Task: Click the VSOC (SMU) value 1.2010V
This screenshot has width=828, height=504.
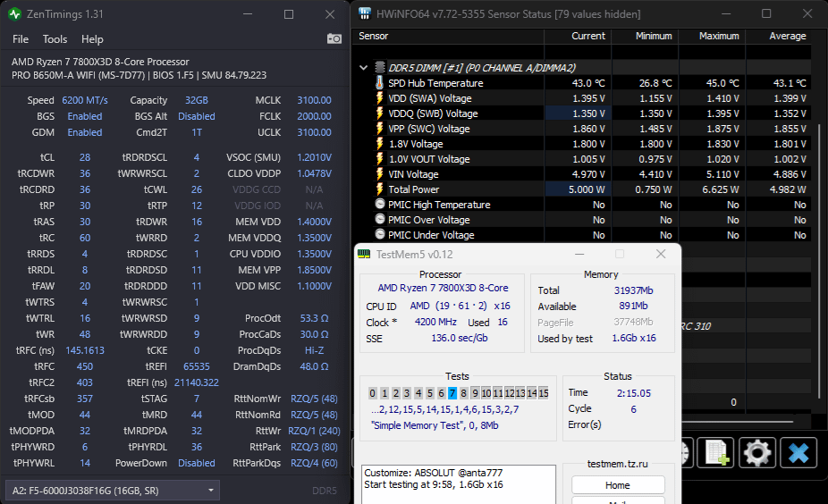Action: pos(314,157)
